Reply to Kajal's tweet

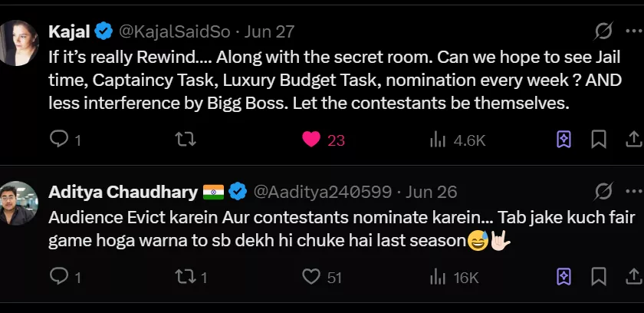point(59,139)
